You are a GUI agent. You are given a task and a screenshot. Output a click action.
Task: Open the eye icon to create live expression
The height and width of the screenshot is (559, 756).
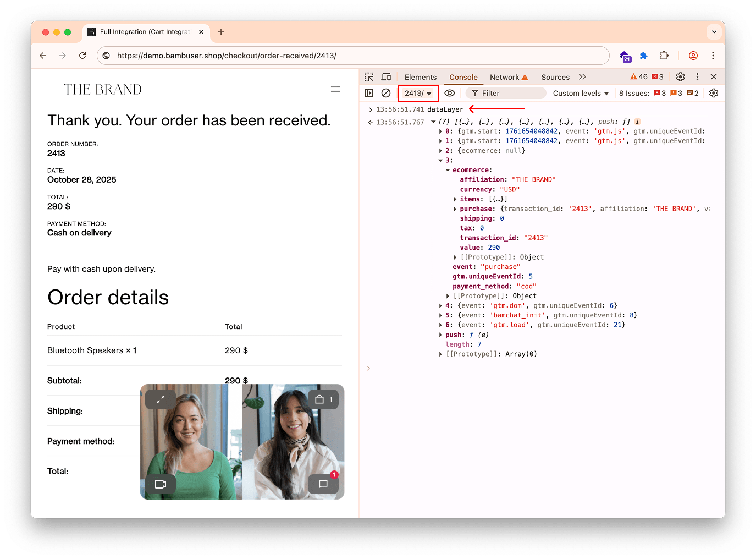pos(450,93)
